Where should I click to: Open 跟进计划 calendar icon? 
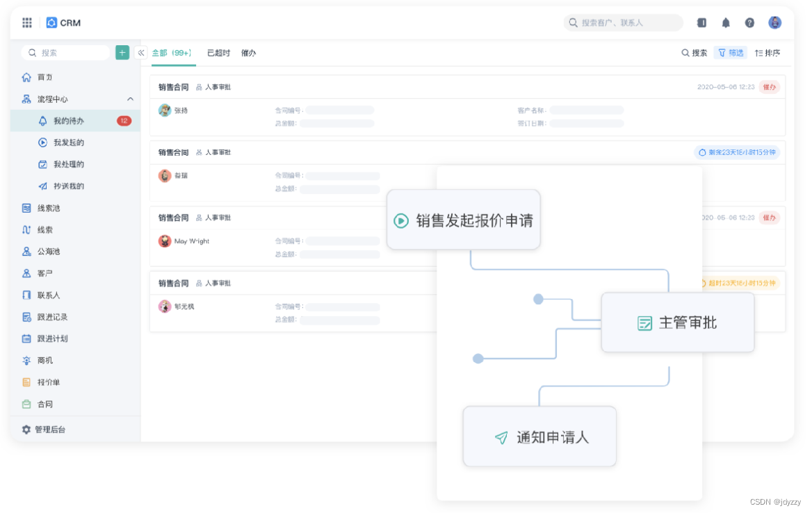click(26, 339)
